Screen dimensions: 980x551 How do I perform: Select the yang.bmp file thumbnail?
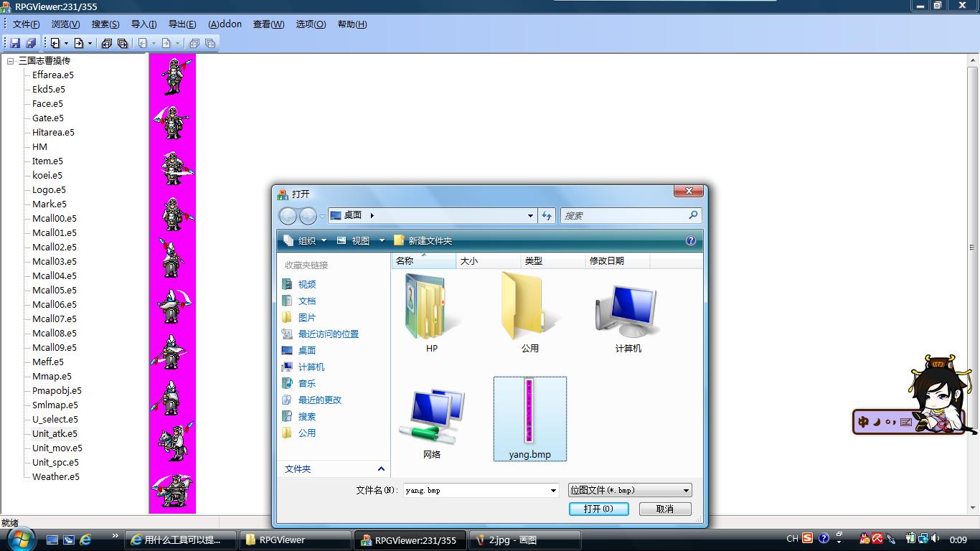pyautogui.click(x=530, y=419)
